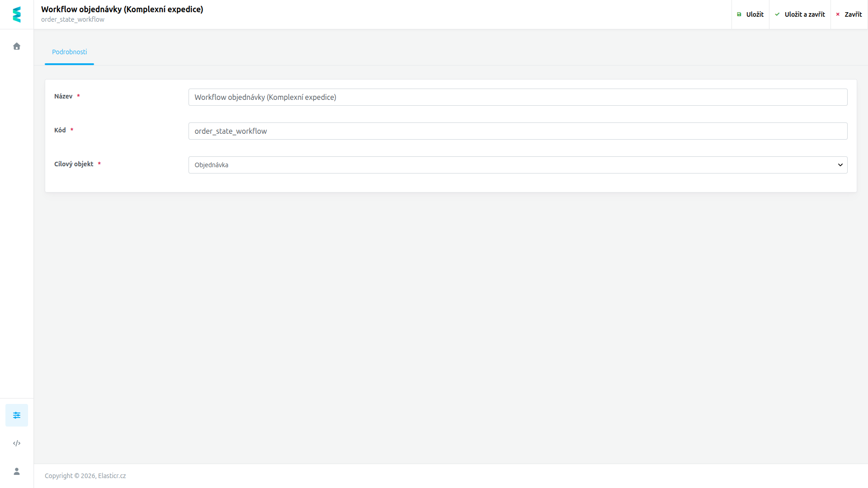Screen dimensions: 868x488
Task: Open the settings sliders icon in sidebar
Action: 17,415
